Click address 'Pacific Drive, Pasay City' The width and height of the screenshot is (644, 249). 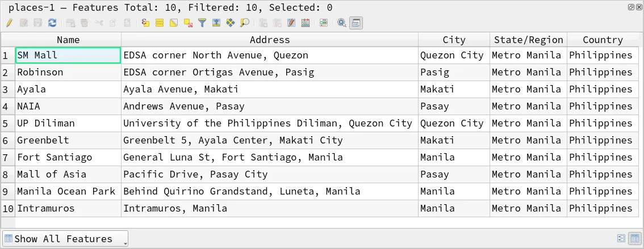(x=270, y=174)
